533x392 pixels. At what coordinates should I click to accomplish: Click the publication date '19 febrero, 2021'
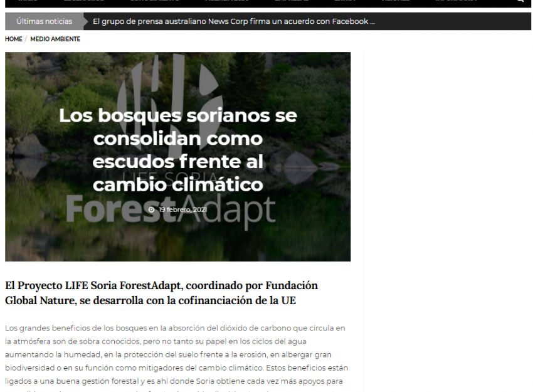(x=182, y=209)
